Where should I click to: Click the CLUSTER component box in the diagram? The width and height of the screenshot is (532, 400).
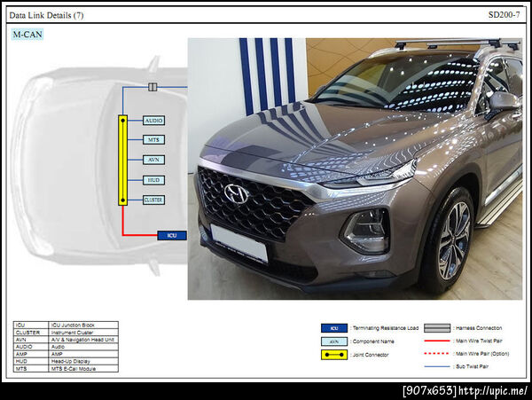coord(153,200)
